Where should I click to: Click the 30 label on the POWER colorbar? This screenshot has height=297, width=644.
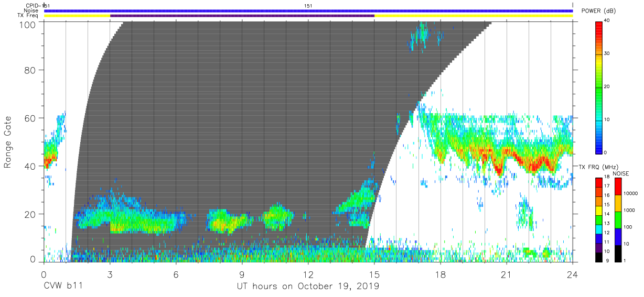coord(607,54)
